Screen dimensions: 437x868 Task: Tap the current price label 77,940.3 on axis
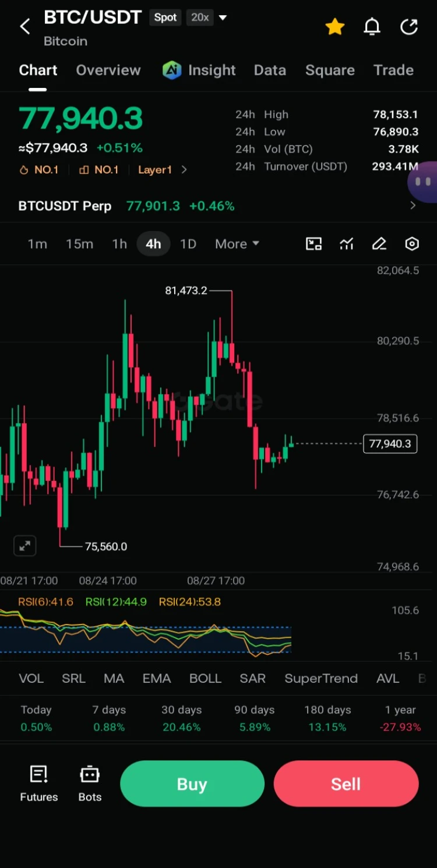point(390,444)
